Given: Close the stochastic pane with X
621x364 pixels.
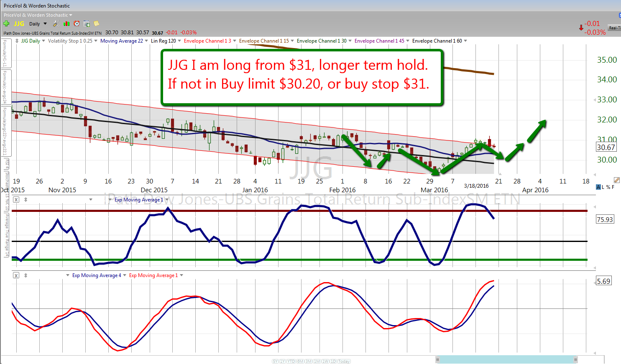Looking at the screenshot, I should point(16,200).
